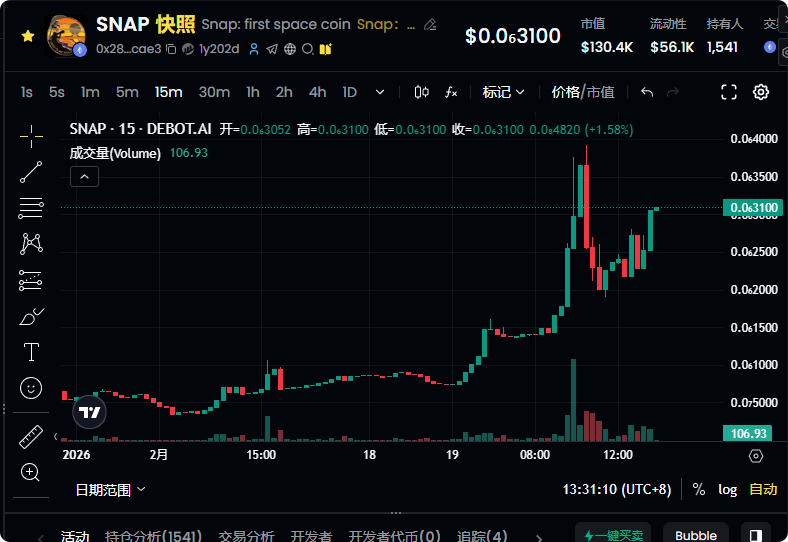Image resolution: width=788 pixels, height=542 pixels.
Task: Set chart interval to 2h
Action: (x=284, y=92)
